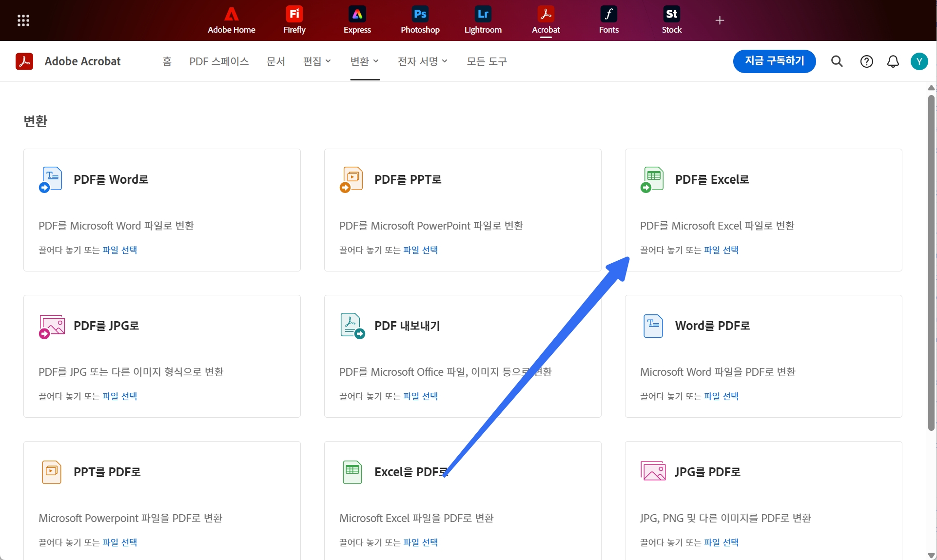Select the PDF를 JPG로 card title
Image resolution: width=937 pixels, height=560 pixels.
pyautogui.click(x=106, y=326)
